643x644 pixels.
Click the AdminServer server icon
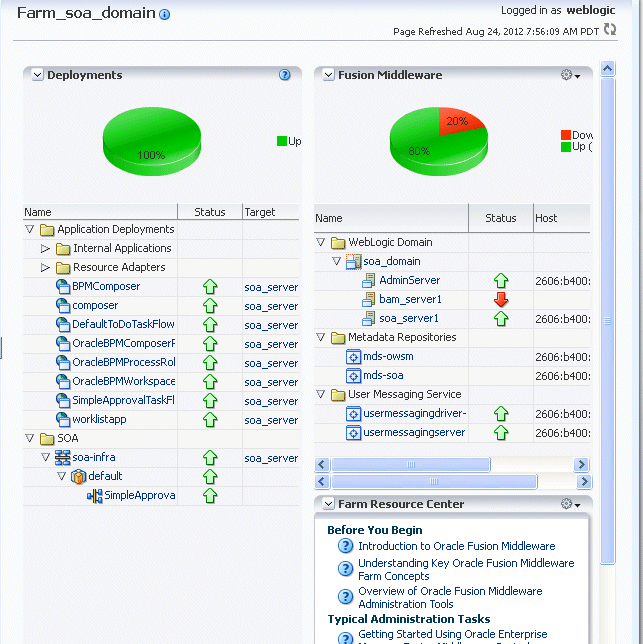tap(369, 281)
